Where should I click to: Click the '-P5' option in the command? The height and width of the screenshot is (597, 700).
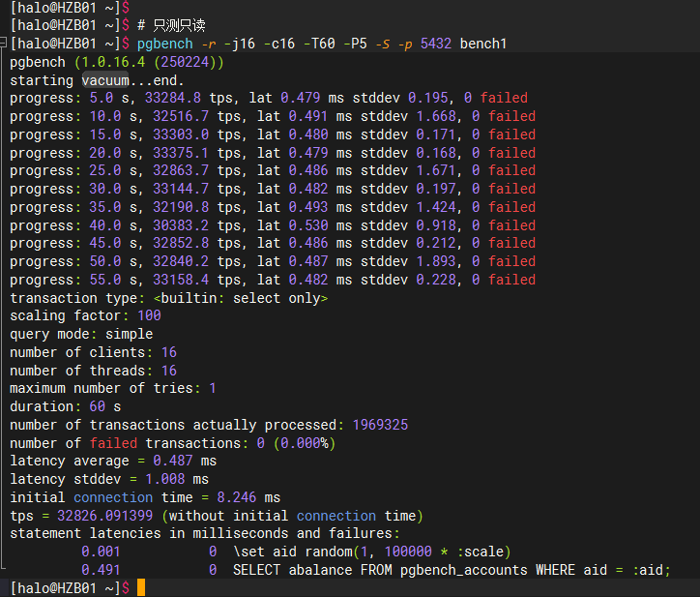355,44
